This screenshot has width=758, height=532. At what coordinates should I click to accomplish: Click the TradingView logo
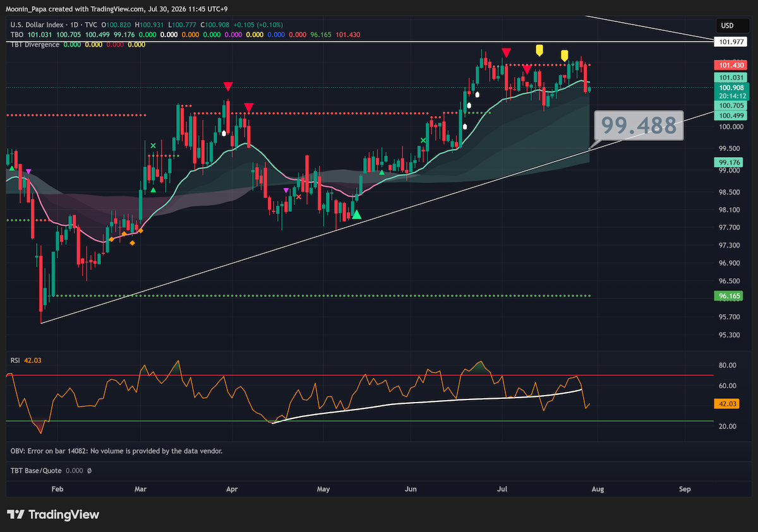(x=53, y=514)
